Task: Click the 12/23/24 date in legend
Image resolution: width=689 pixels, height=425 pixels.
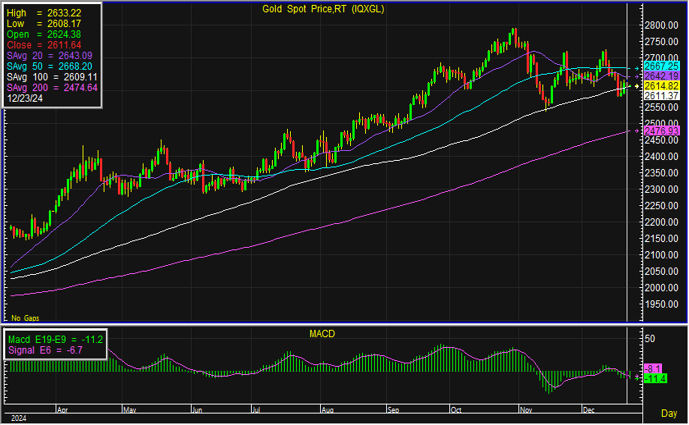Action: point(28,99)
